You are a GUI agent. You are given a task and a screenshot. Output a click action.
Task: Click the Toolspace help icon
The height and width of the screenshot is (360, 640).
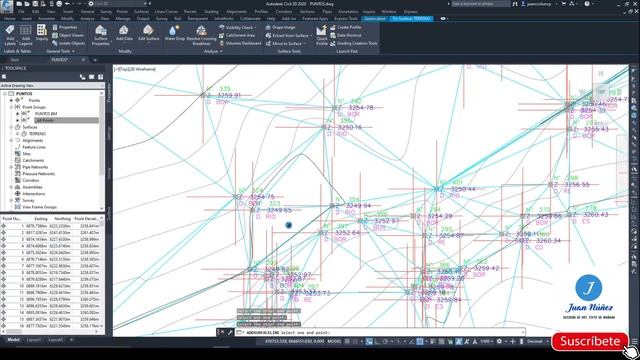pyautogui.click(x=100, y=77)
